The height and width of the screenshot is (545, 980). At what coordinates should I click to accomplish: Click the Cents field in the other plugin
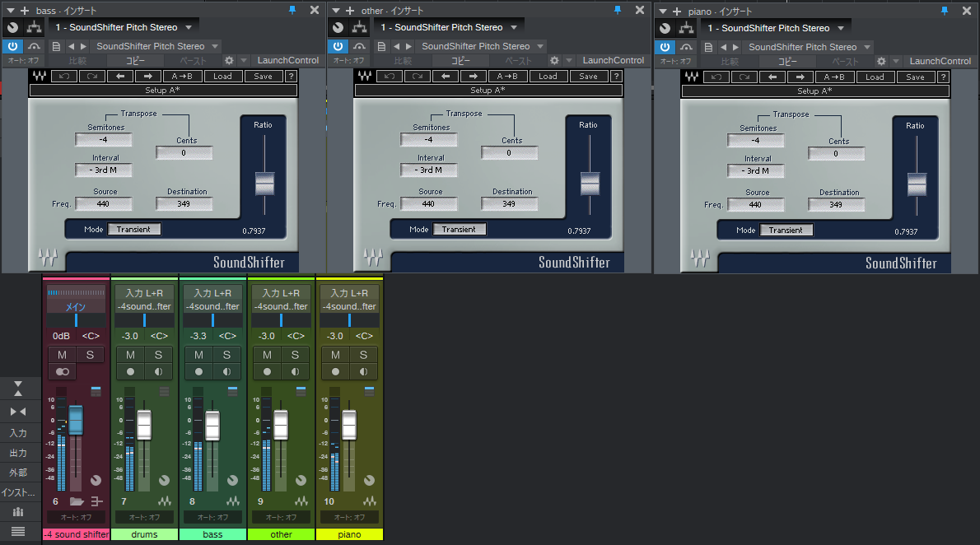coord(510,152)
